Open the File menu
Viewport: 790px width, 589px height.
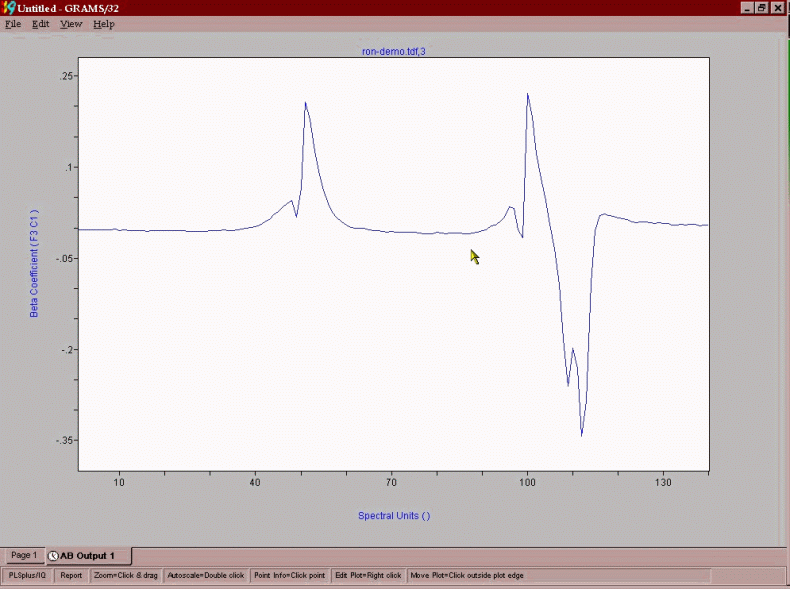[x=13, y=24]
